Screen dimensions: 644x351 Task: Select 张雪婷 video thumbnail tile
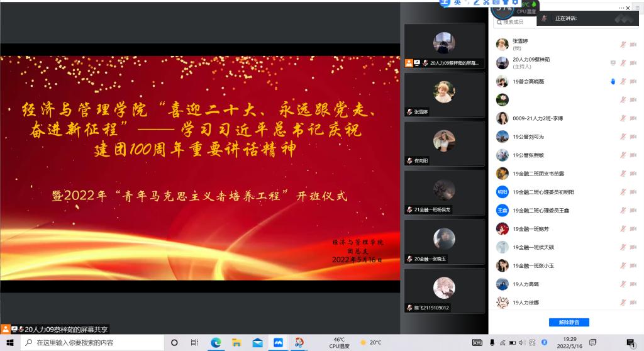pos(444,95)
